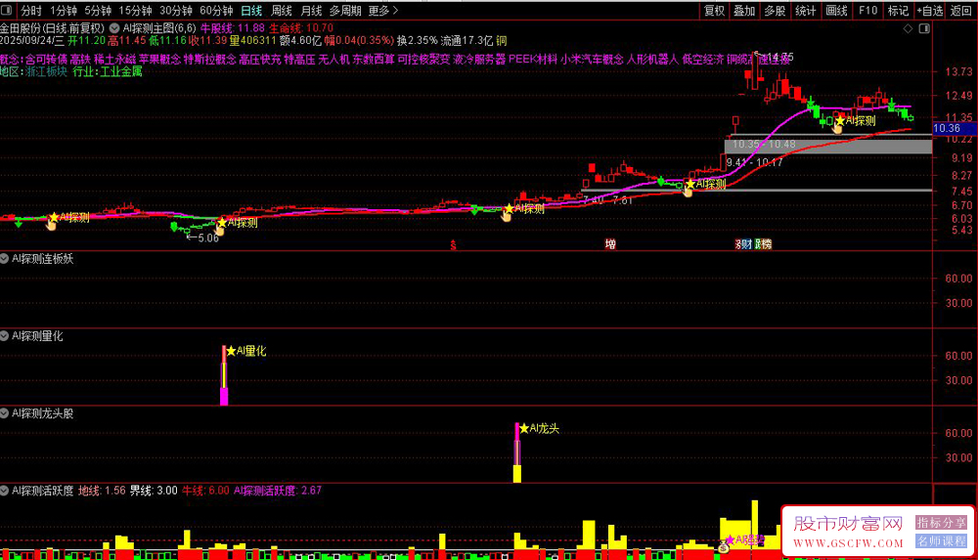Click the red S marker under chart
Image resolution: width=978 pixels, height=560 pixels.
[454, 245]
